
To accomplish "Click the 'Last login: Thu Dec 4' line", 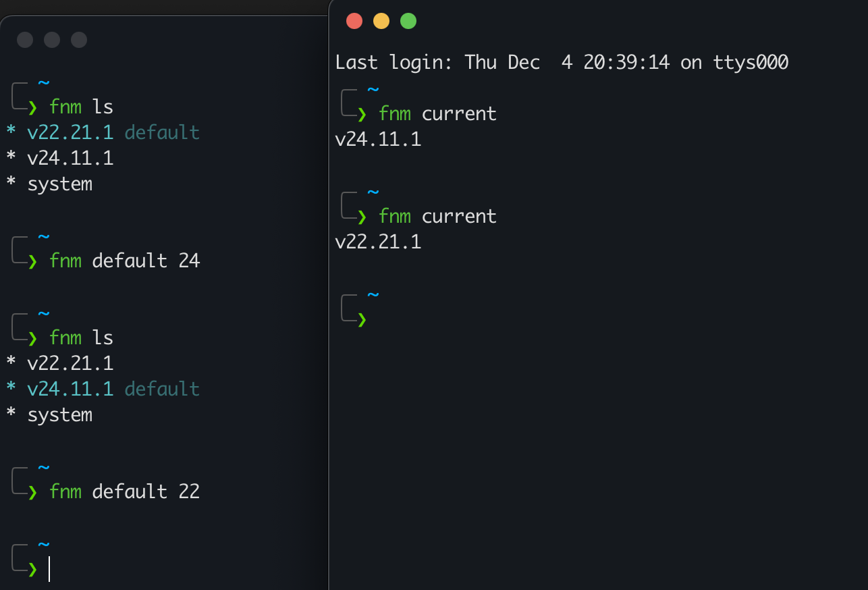I will point(562,63).
